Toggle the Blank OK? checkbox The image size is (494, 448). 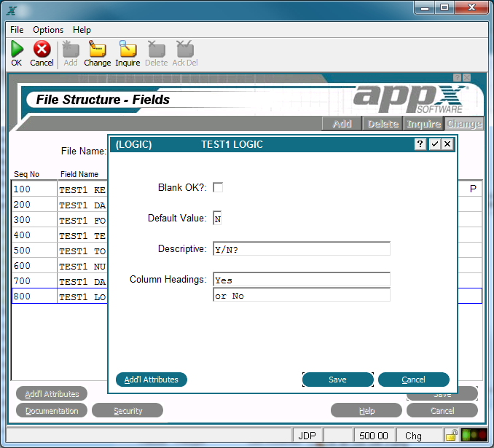tap(218, 187)
